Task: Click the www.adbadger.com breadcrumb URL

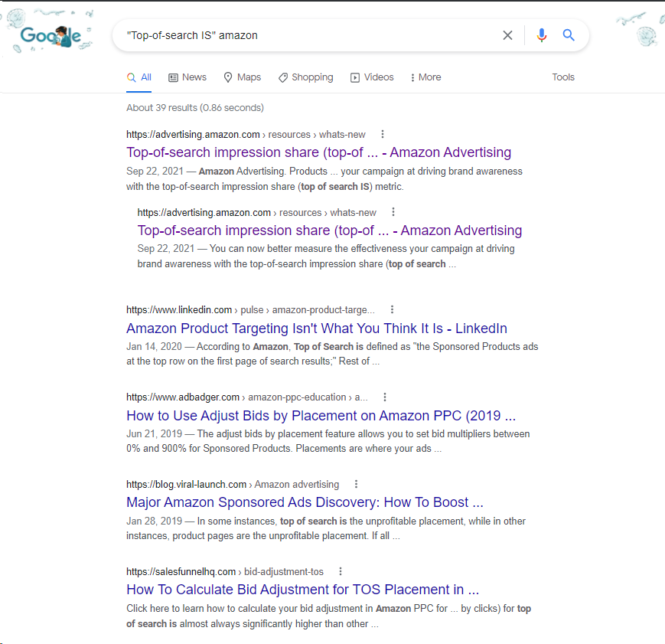Action: [x=247, y=397]
